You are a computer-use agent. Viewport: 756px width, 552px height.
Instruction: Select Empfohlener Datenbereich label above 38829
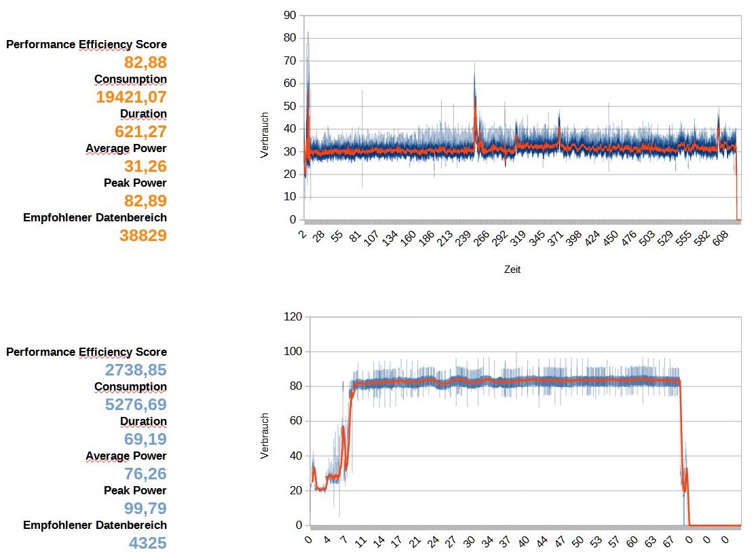coord(95,218)
